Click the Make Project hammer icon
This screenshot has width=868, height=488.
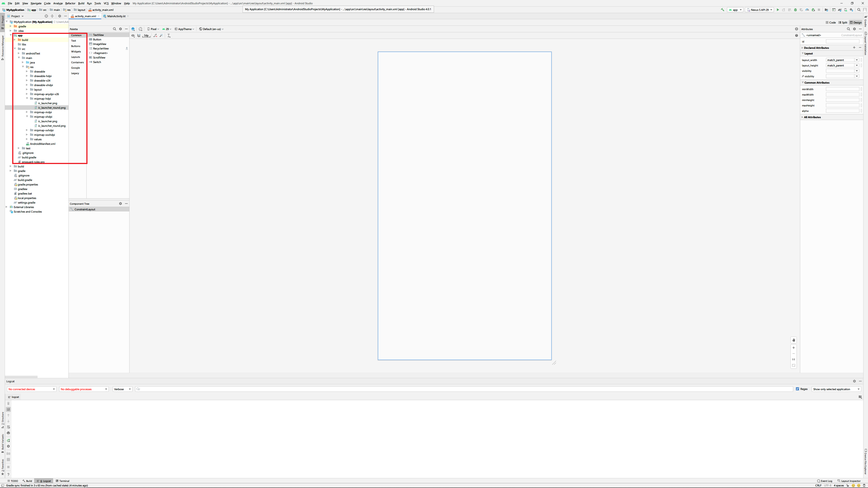pyautogui.click(x=722, y=10)
